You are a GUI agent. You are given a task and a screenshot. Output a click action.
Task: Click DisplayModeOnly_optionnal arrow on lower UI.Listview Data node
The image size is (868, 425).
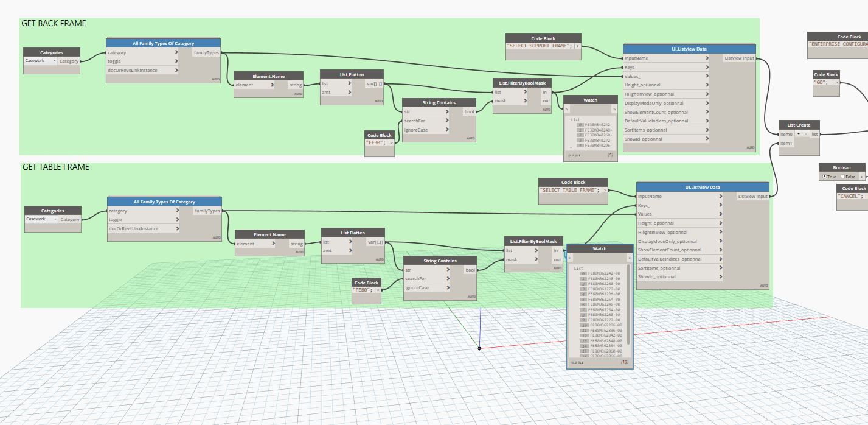[721, 241]
